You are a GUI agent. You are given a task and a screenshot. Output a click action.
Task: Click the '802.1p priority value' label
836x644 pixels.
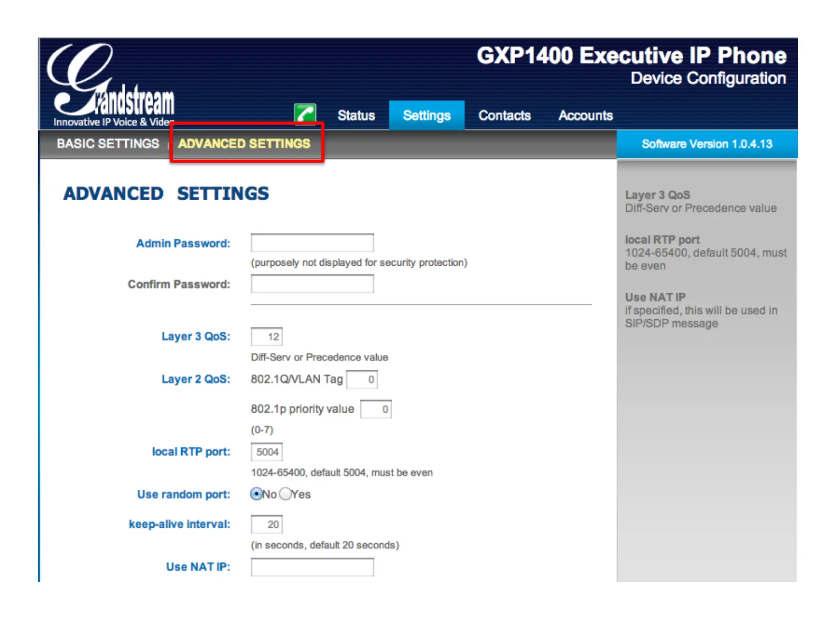point(302,409)
